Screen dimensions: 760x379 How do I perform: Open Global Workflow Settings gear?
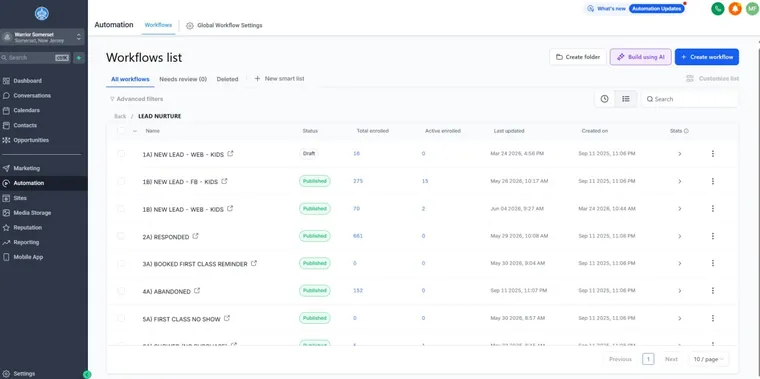(x=190, y=25)
